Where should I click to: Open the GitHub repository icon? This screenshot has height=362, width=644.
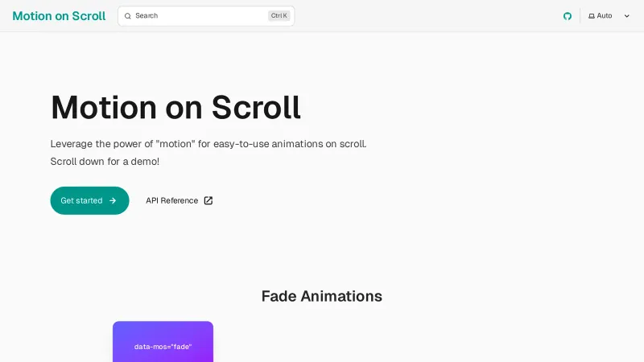568,16
